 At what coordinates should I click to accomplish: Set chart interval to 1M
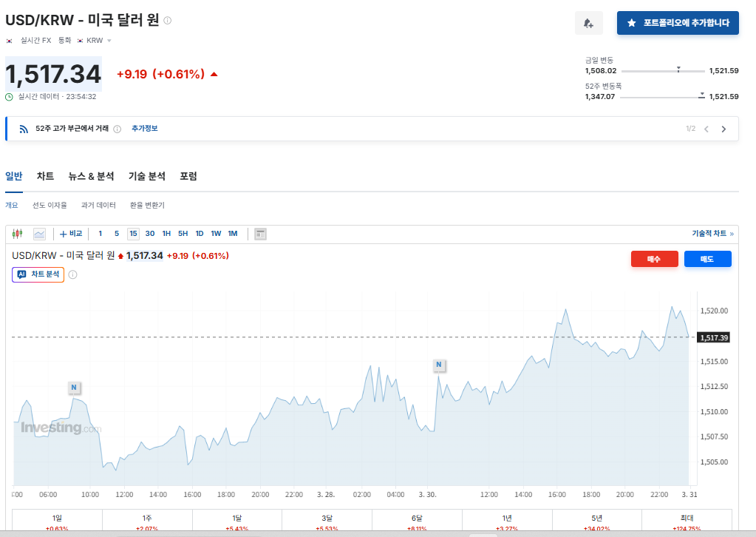tap(233, 234)
